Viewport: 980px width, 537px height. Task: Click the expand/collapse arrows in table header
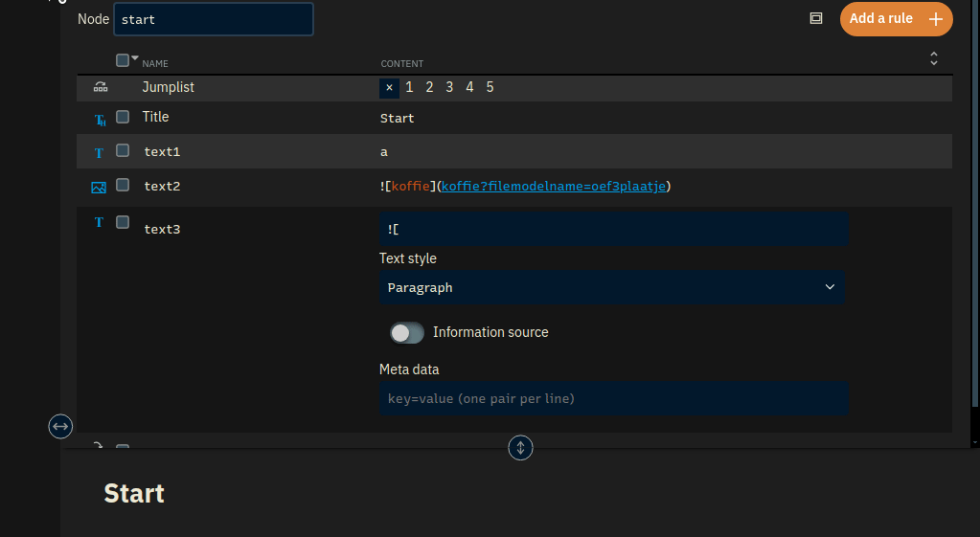coord(934,58)
